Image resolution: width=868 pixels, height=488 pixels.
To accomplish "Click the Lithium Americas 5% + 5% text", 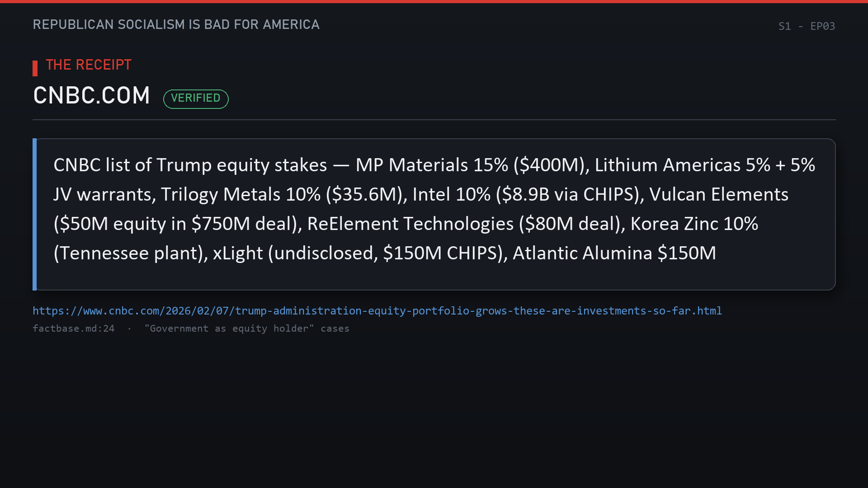I will (x=705, y=165).
